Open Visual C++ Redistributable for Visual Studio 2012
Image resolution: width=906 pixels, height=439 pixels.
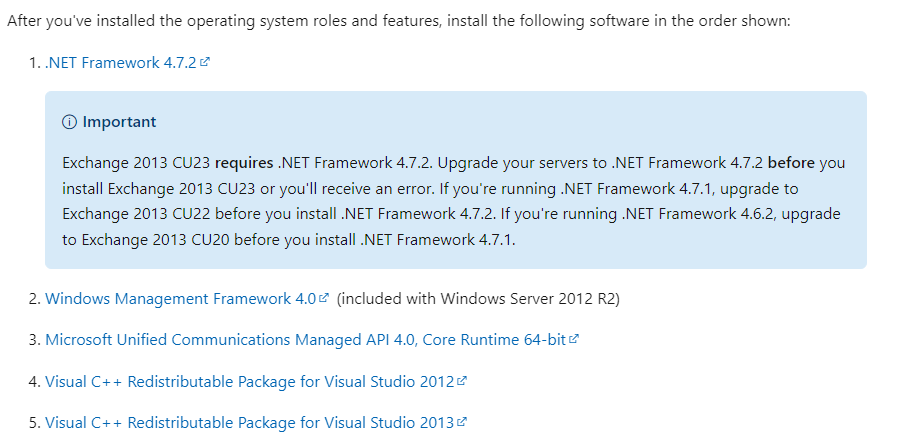(x=250, y=381)
